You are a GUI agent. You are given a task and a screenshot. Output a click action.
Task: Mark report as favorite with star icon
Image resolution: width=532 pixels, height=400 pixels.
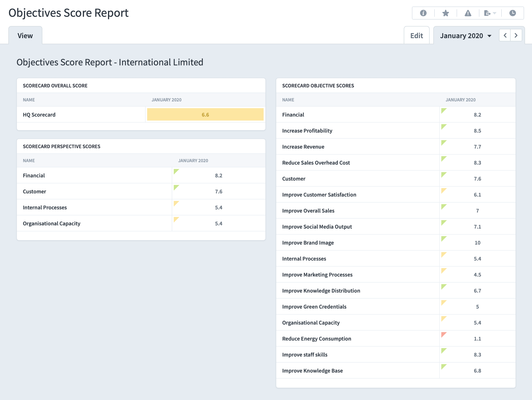(445, 13)
